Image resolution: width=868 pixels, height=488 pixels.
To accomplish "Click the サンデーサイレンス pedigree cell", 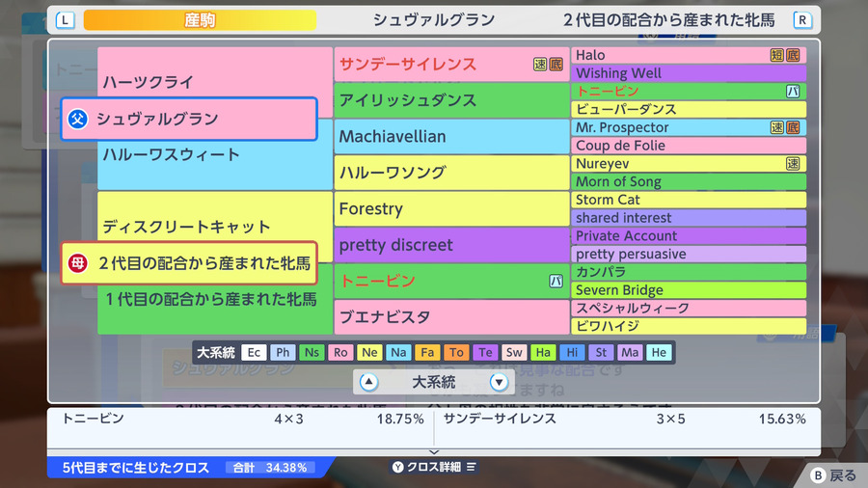I will pos(451,65).
